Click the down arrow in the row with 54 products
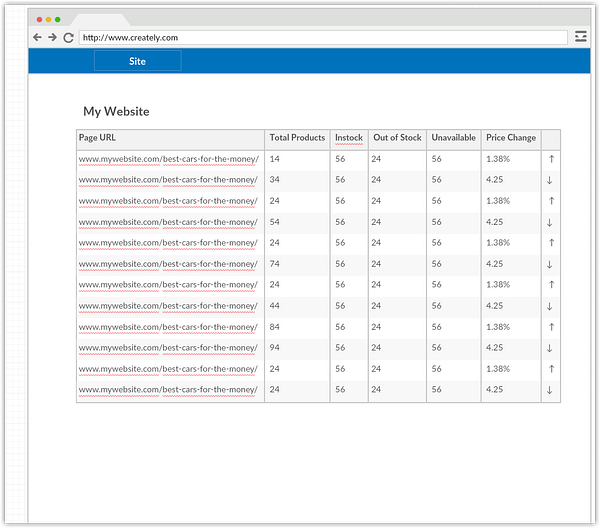The image size is (600, 528). [549, 222]
